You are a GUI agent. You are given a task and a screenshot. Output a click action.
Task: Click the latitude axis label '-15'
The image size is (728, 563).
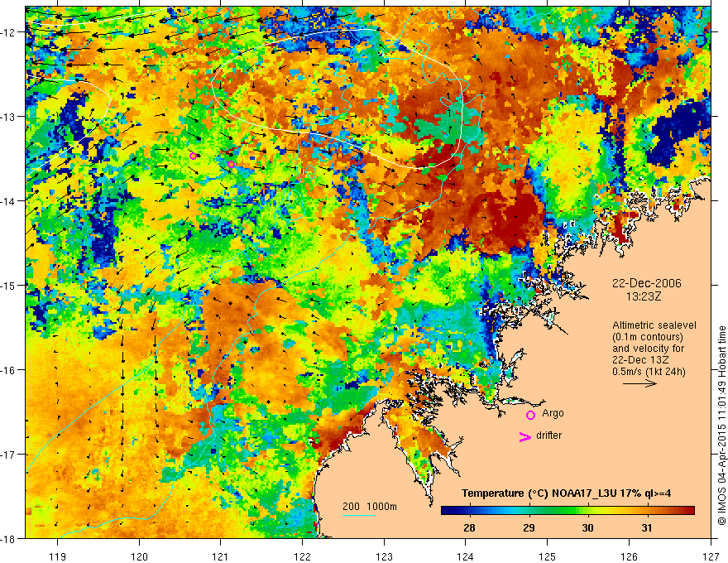click(x=8, y=285)
